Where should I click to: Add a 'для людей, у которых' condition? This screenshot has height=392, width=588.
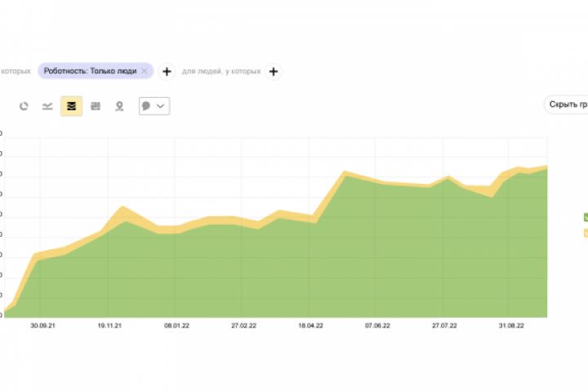coord(274,71)
